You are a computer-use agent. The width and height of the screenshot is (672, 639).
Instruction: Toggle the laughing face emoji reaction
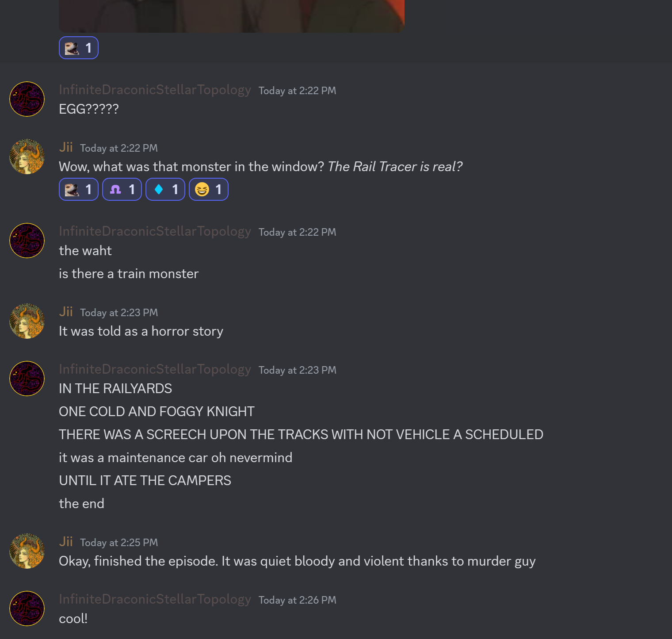pos(209,189)
